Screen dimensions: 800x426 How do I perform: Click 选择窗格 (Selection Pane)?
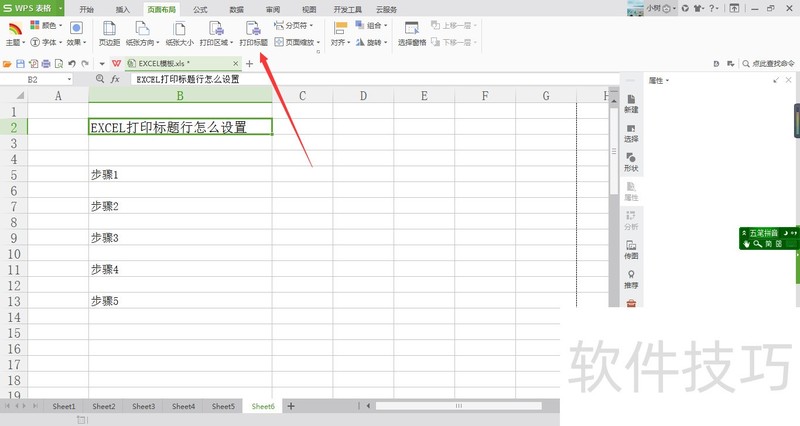pos(412,34)
